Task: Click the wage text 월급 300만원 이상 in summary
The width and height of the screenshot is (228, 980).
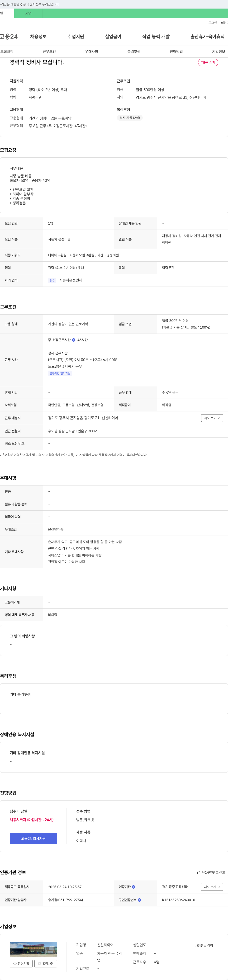Action: click(x=150, y=90)
